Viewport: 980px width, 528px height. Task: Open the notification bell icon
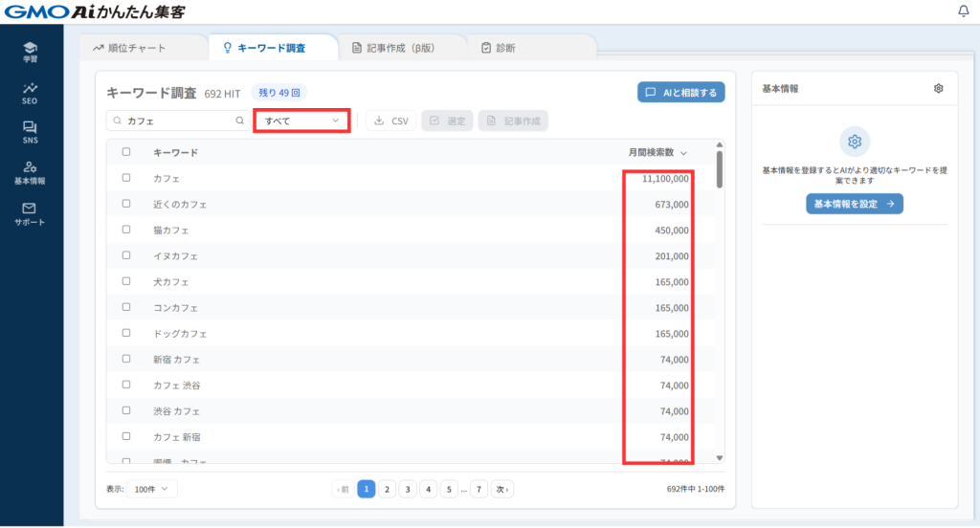[x=963, y=11]
